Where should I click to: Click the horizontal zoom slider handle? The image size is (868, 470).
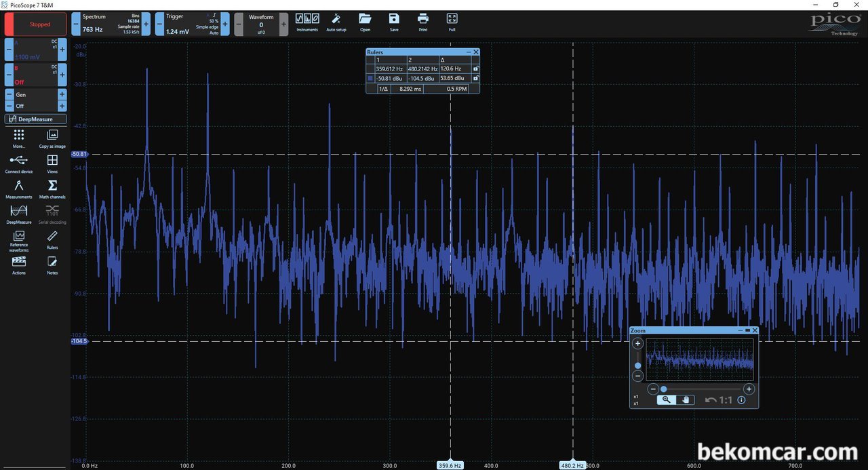click(x=664, y=389)
